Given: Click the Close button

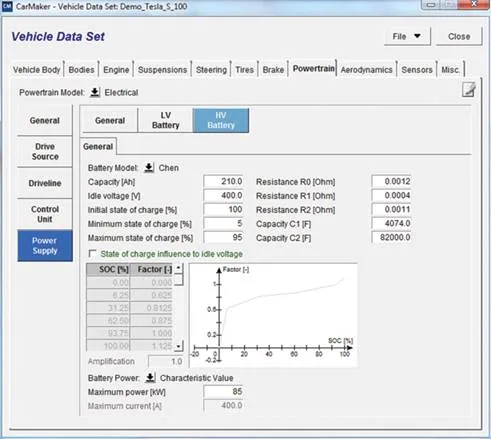Looking at the screenshot, I should click(x=459, y=36).
